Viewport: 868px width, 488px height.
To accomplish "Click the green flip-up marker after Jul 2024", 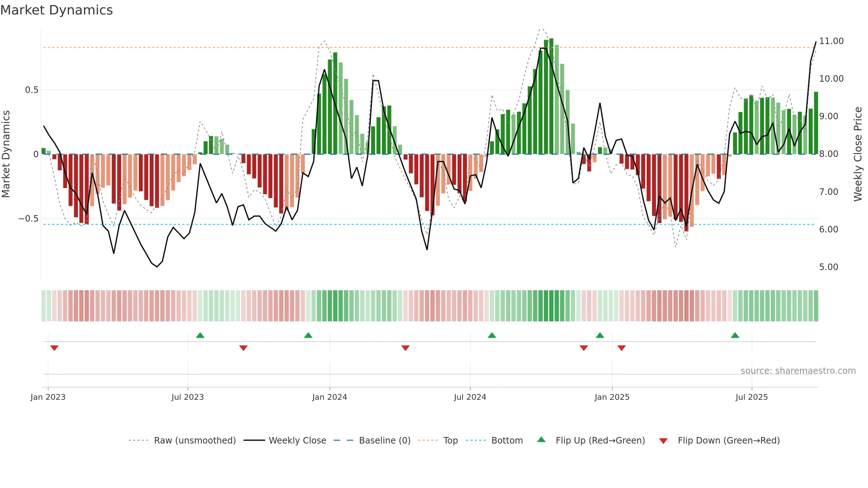I will coord(492,335).
